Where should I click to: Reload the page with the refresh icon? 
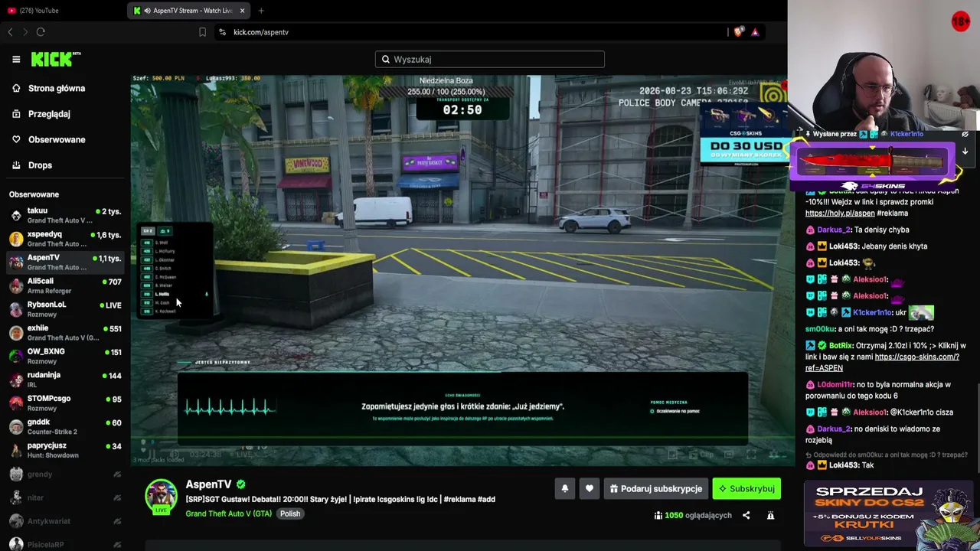click(41, 32)
